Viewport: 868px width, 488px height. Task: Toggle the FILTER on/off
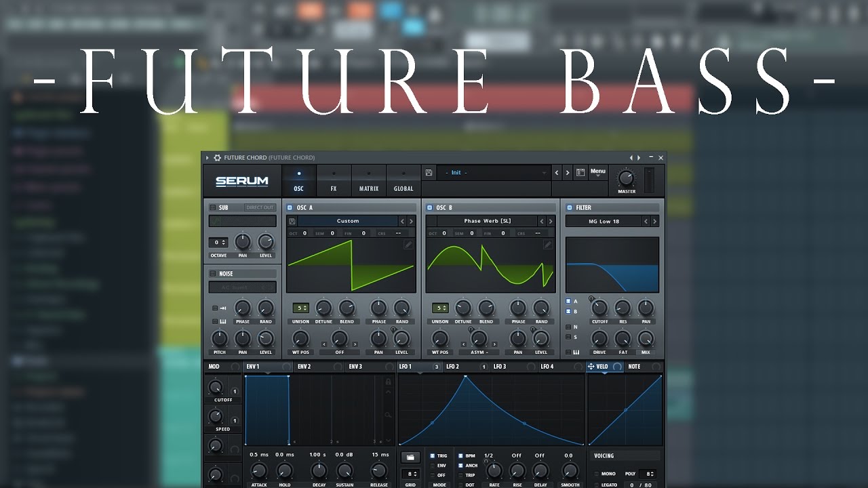click(x=570, y=207)
